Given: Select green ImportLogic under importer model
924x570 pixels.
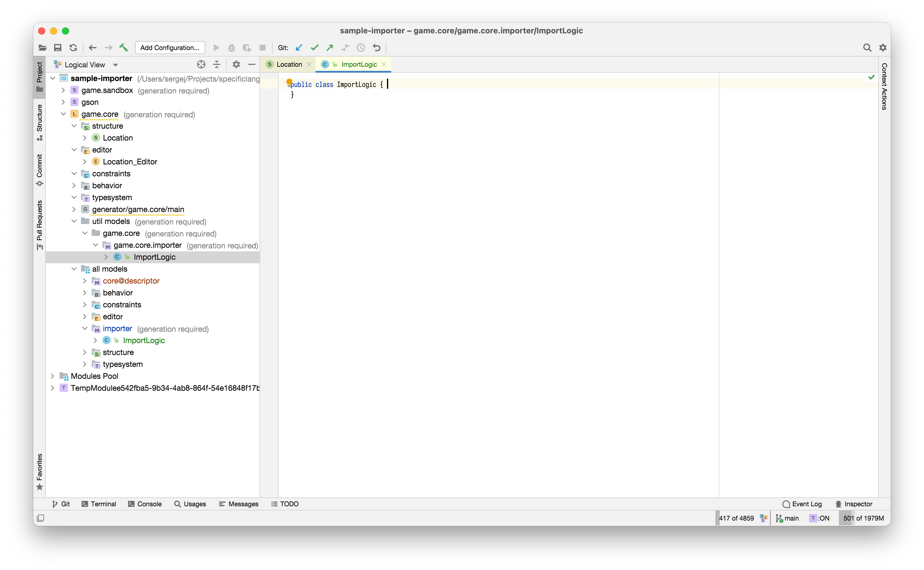Looking at the screenshot, I should coord(143,340).
